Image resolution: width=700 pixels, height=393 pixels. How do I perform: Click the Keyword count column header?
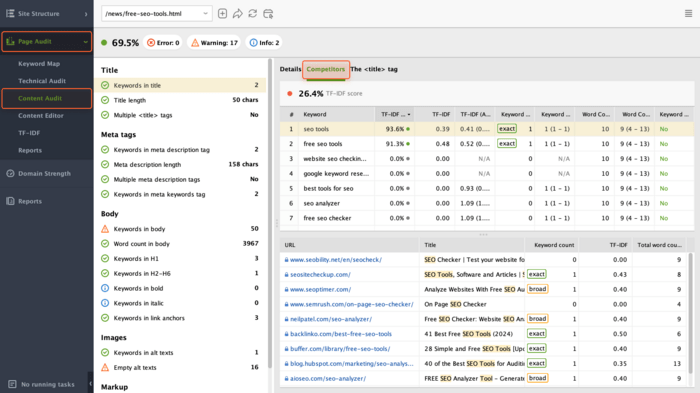[552, 245]
